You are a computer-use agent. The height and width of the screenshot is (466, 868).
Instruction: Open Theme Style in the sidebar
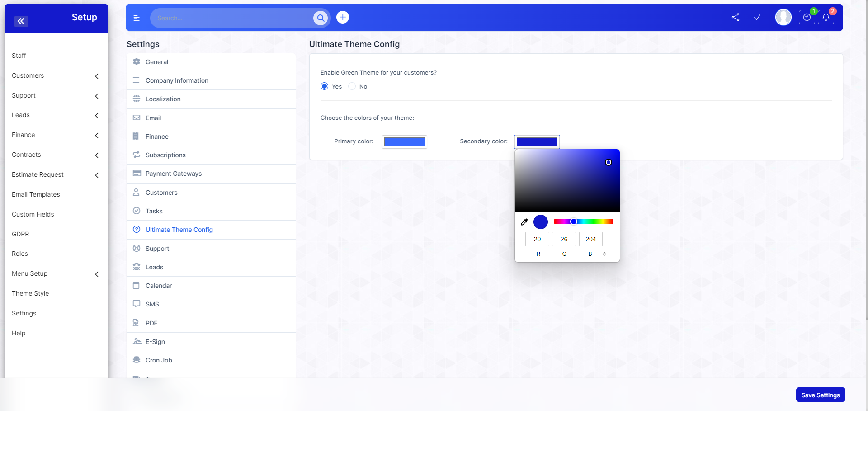[x=30, y=293]
